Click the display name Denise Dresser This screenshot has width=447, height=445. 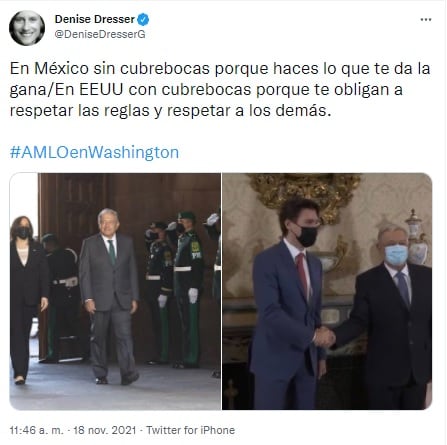click(x=95, y=19)
